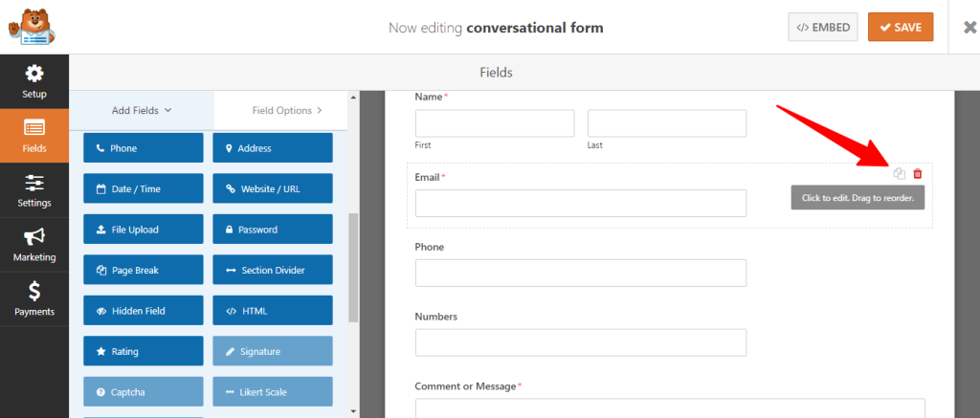Expand the Add Fields tab
Screen dimensions: 980x418
[x=142, y=110]
